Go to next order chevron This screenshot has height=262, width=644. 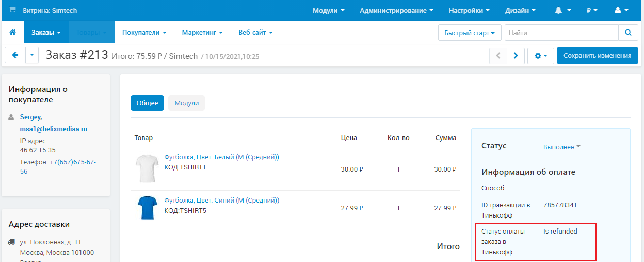(516, 56)
